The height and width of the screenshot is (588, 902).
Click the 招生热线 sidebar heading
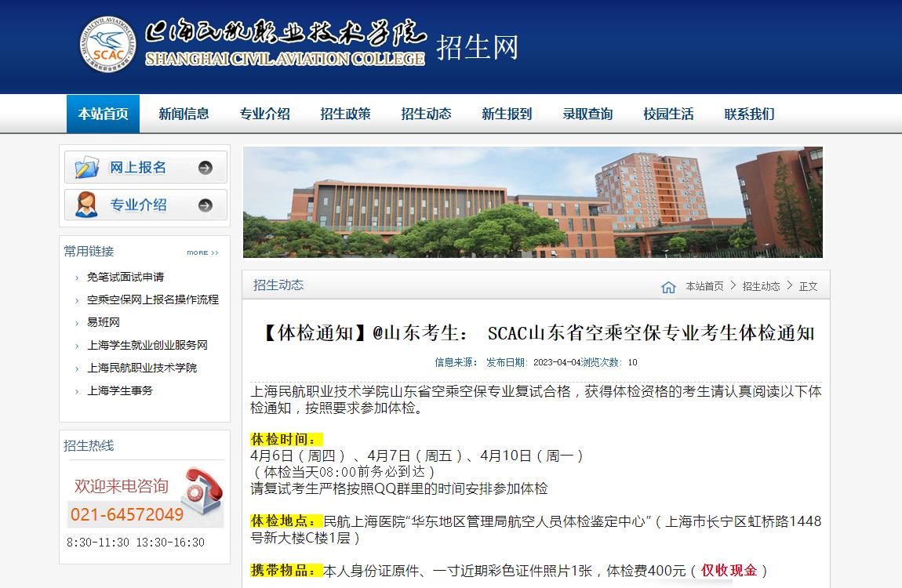point(89,445)
